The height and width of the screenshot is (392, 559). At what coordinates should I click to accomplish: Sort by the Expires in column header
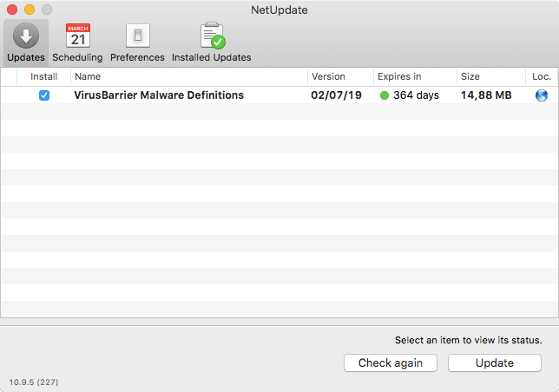coord(415,76)
